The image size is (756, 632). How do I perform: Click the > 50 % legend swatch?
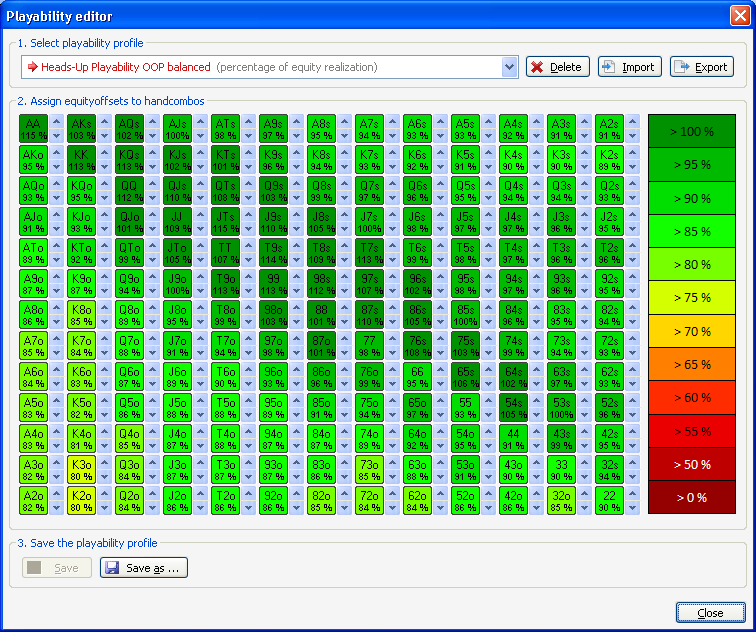click(x=692, y=465)
